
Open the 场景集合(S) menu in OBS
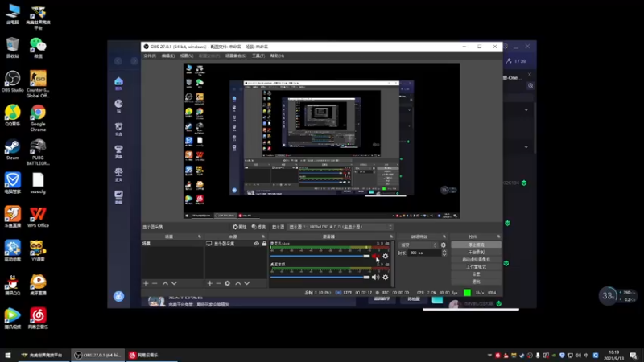(x=236, y=56)
